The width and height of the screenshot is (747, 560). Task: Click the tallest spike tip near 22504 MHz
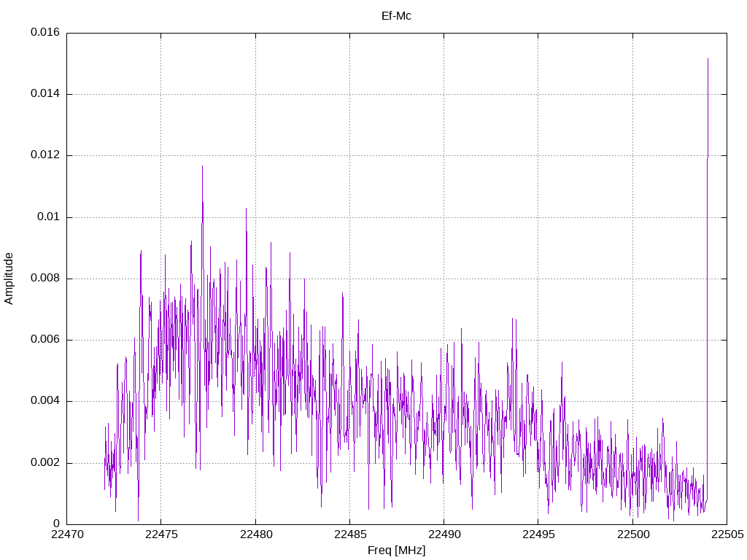[x=708, y=59]
